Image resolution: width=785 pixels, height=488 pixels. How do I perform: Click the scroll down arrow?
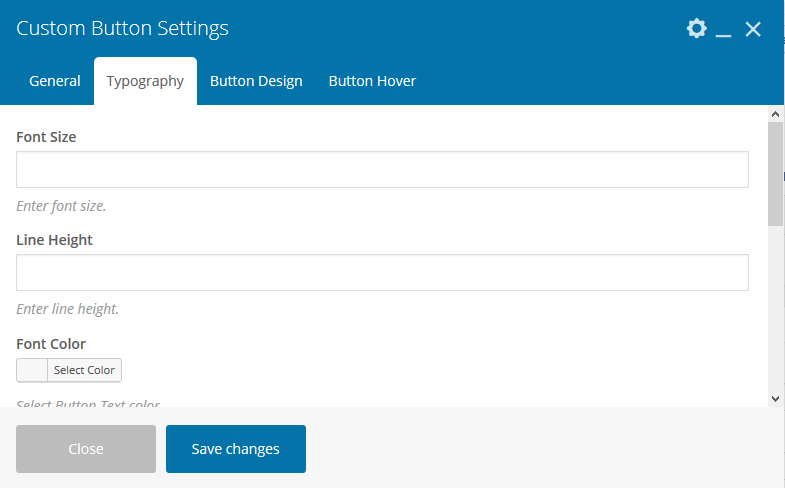click(x=775, y=398)
